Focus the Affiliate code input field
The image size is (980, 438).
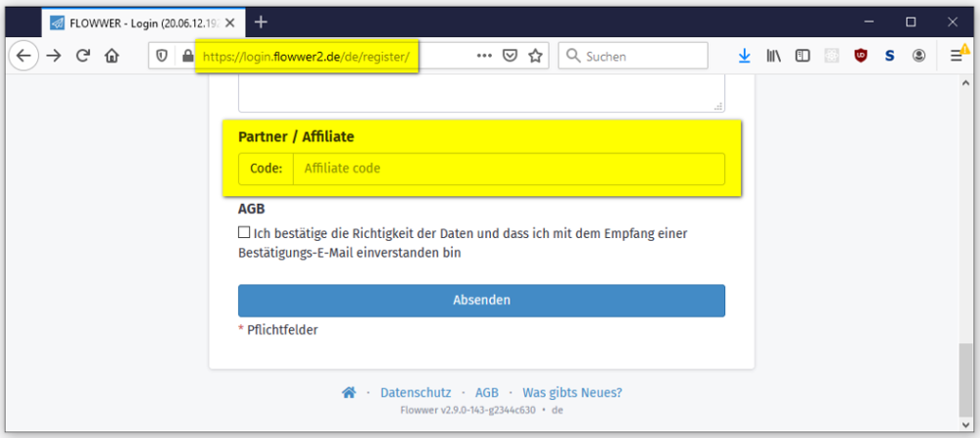tap(508, 169)
